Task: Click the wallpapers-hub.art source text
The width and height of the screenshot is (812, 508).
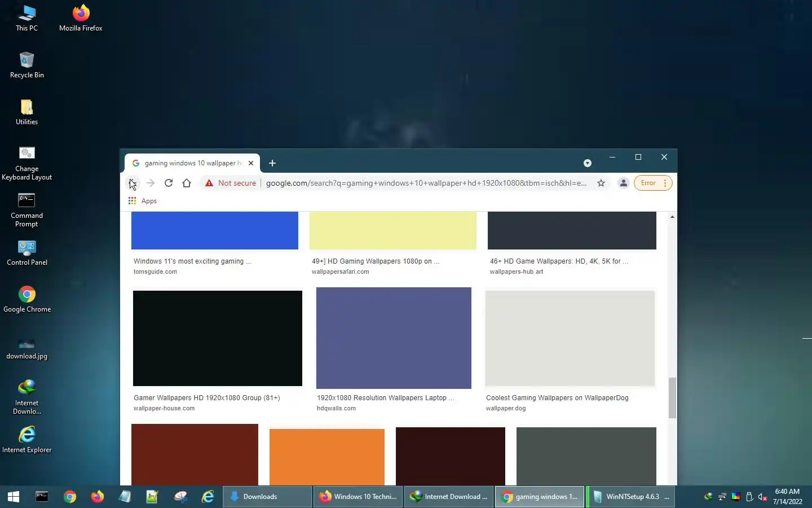Action: (x=517, y=271)
